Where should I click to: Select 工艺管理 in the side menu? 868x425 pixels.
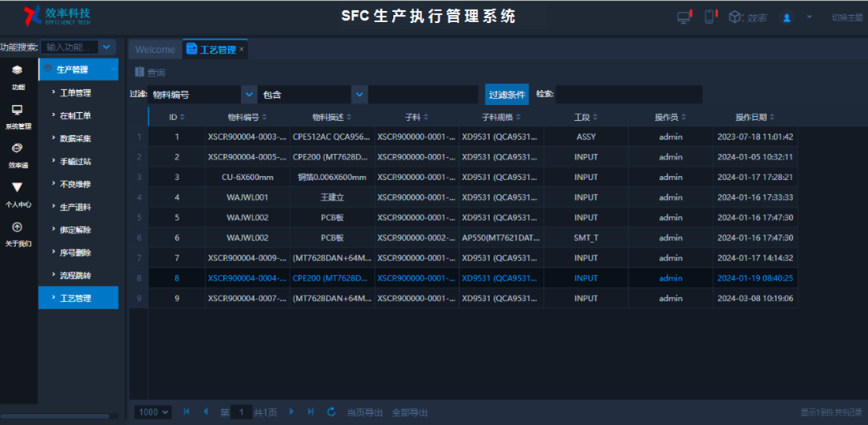(78, 298)
